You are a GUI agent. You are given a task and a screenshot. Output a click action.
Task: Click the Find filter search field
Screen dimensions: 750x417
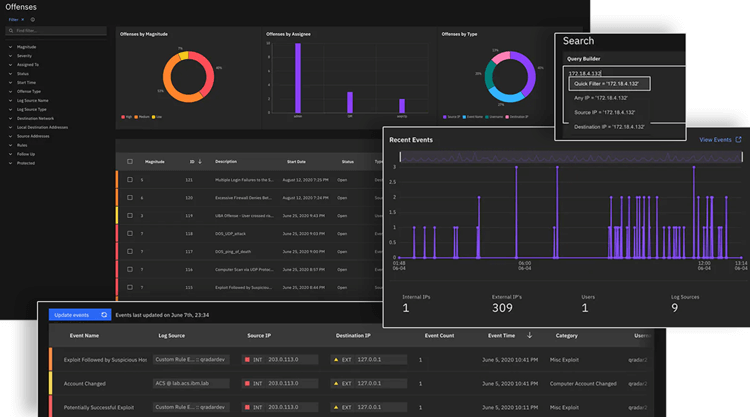60,31
